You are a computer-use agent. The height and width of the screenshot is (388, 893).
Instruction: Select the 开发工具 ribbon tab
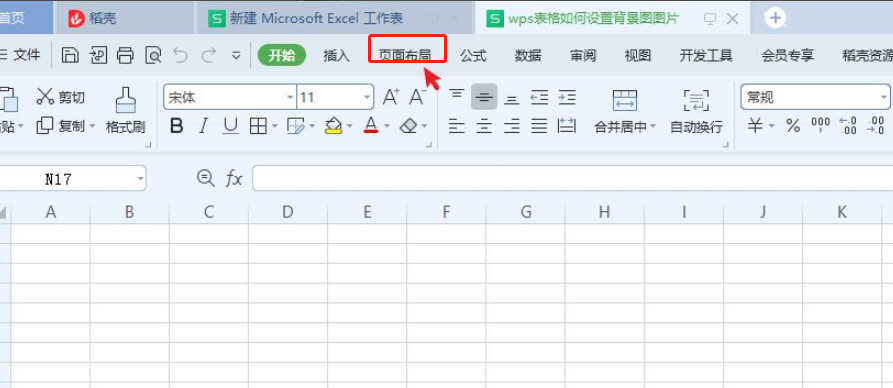706,56
